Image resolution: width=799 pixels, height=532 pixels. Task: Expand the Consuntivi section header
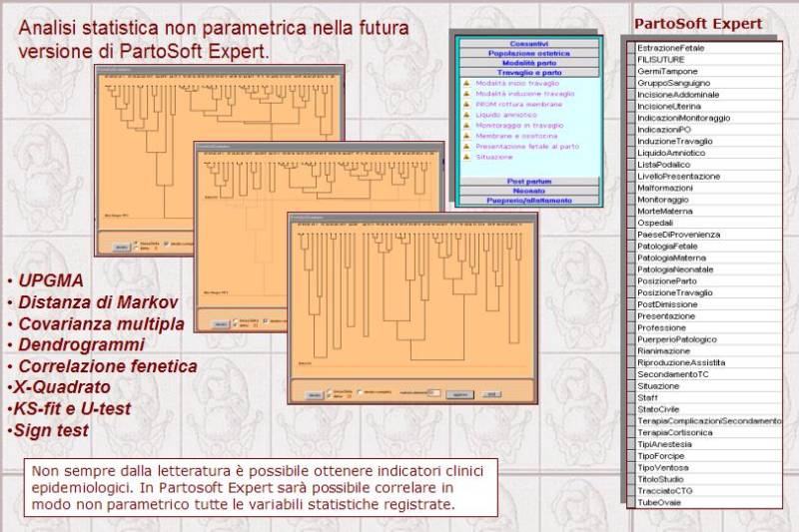pos(529,44)
